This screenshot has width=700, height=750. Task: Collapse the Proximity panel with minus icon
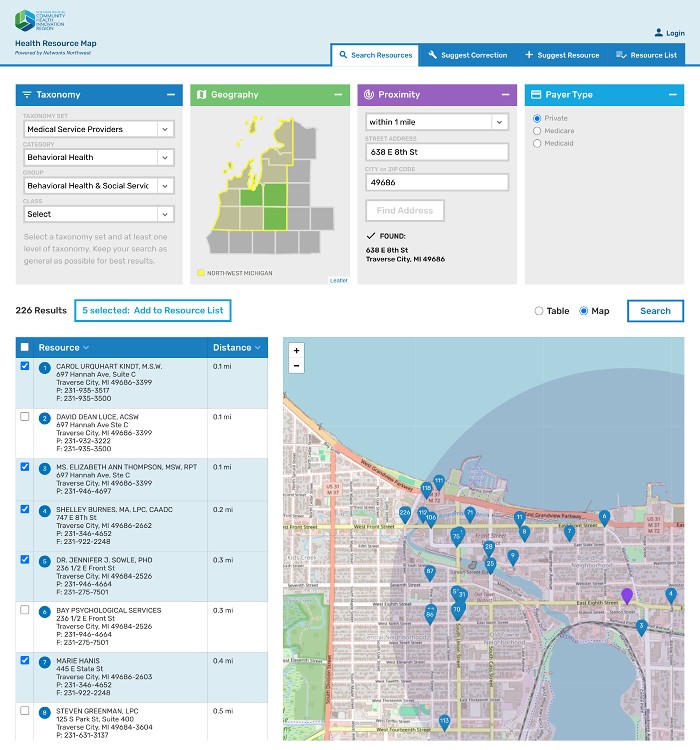pos(504,95)
